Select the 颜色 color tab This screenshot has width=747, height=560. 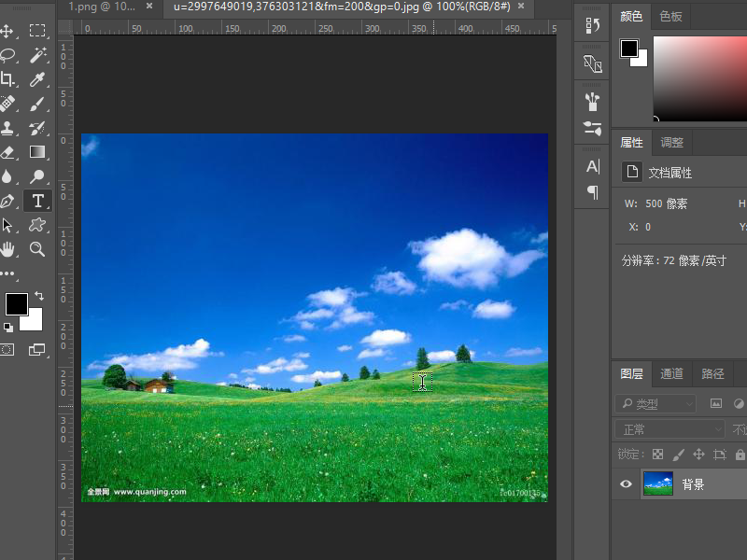coord(631,17)
